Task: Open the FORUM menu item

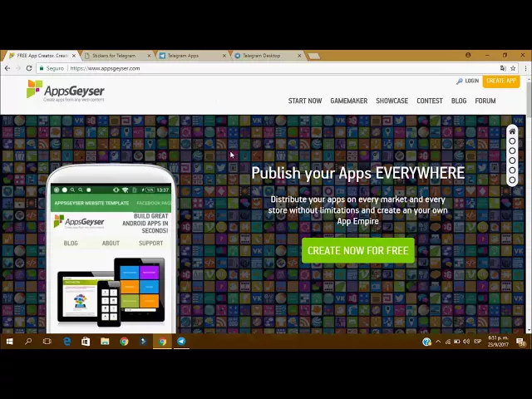Action: [485, 101]
